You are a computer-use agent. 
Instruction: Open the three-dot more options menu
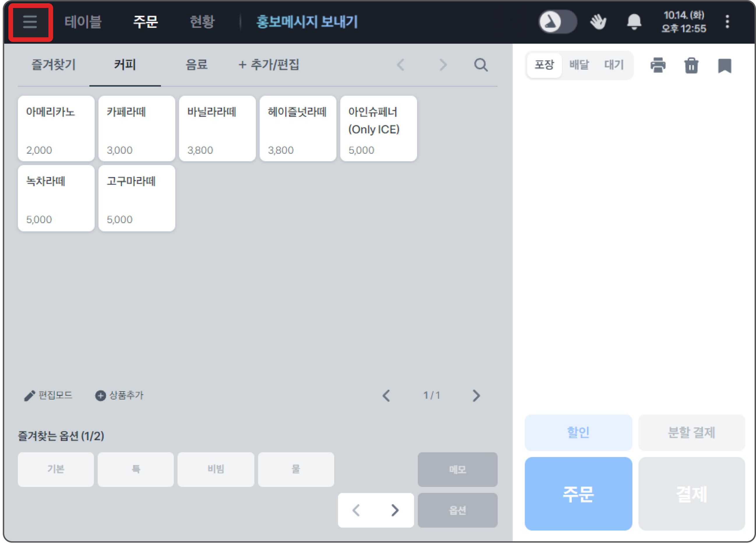click(x=727, y=22)
